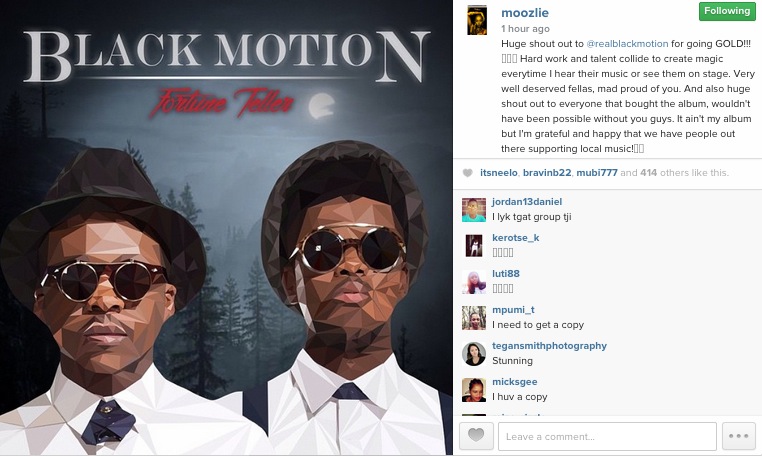This screenshot has height=456, width=762.
Task: Open tegansmithphotography's round avatar
Action: click(474, 354)
